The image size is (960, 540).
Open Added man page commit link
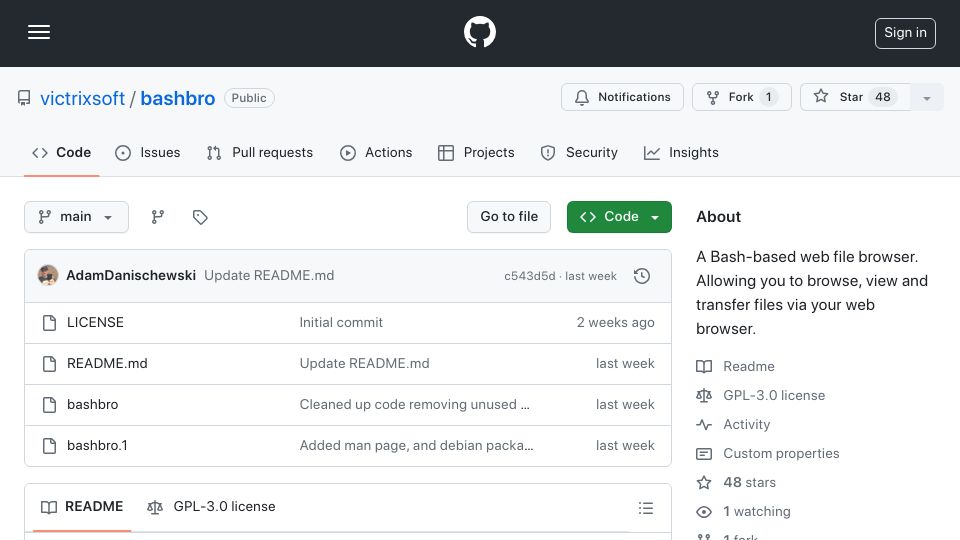416,446
